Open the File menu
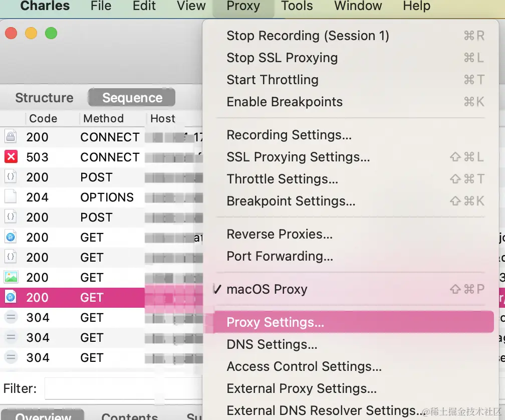This screenshot has height=420, width=505. coord(101,7)
